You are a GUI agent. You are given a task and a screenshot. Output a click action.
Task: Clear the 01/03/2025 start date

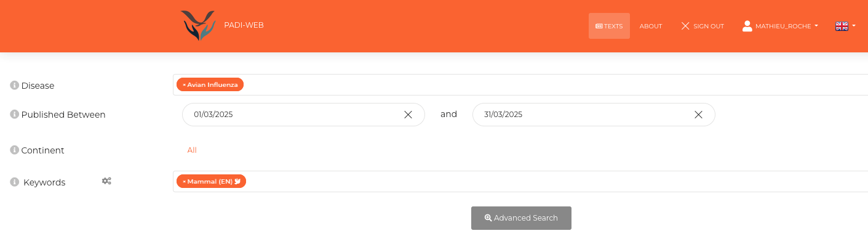[408, 115]
